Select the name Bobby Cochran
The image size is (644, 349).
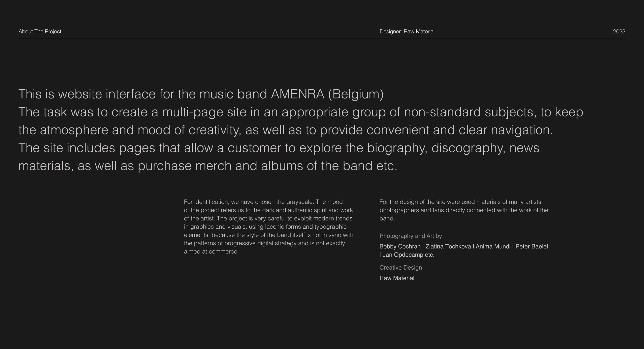tap(400, 247)
